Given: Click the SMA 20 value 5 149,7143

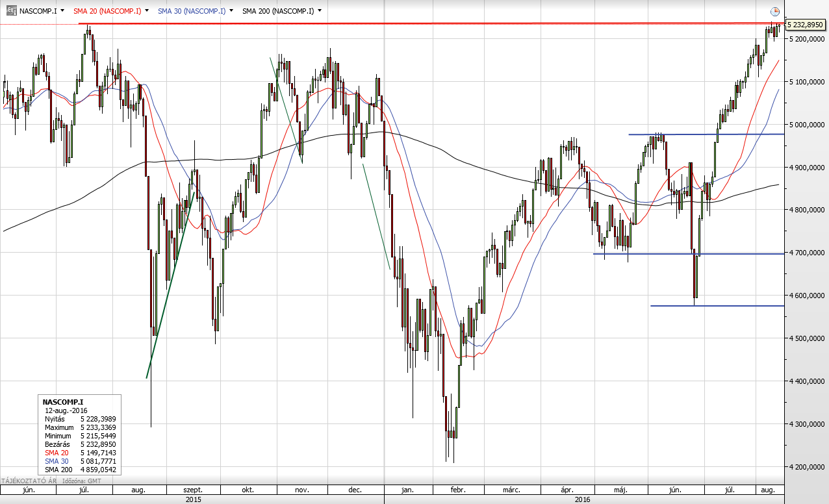Looking at the screenshot, I should tap(98, 453).
